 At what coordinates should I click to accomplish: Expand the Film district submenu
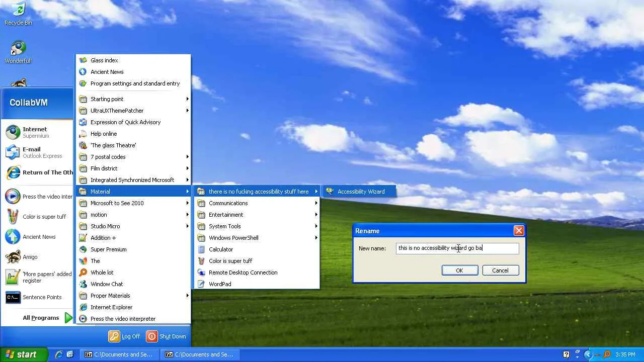133,168
